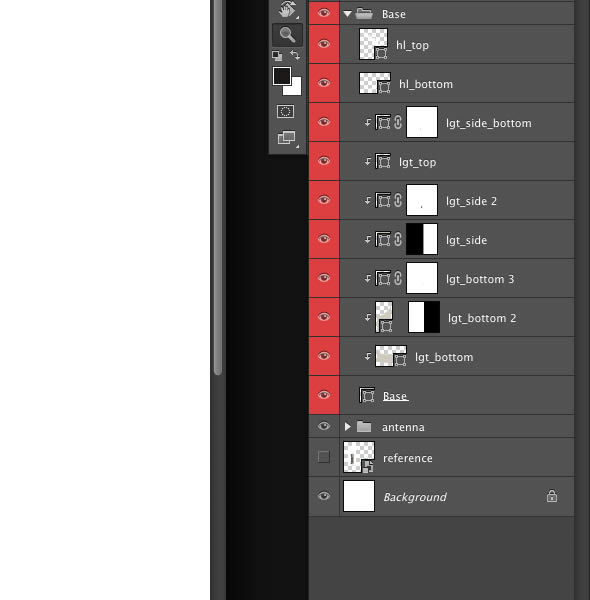
Task: Click the canvas vertical scrollbar
Action: (218, 188)
